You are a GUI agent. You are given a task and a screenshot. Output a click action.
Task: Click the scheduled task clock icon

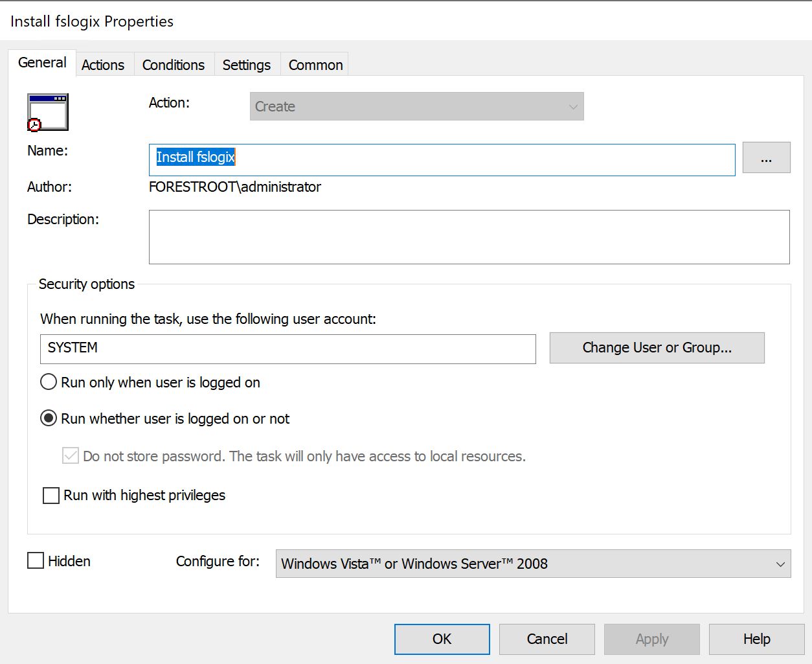coord(47,111)
